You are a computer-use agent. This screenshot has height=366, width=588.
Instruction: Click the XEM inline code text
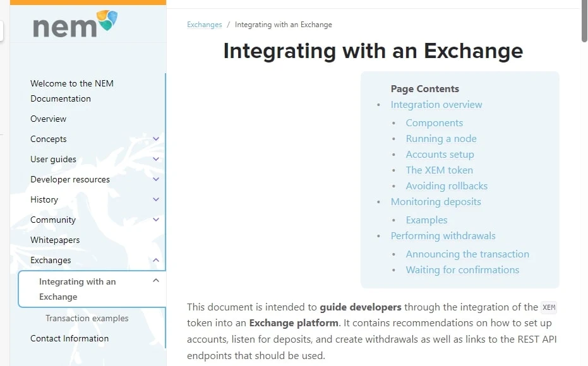pos(549,307)
